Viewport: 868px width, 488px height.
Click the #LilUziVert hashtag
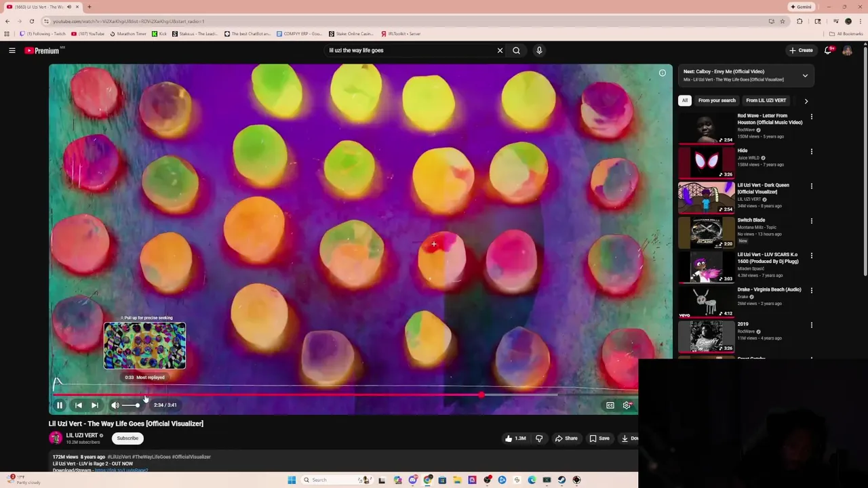[119, 457]
